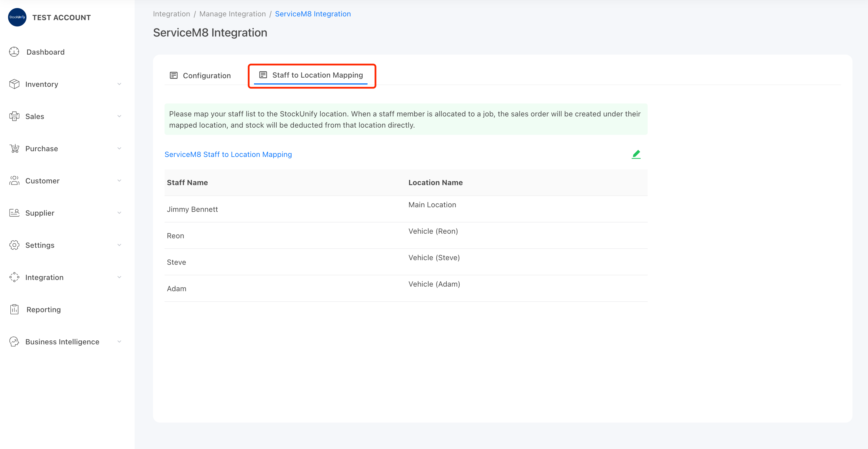Expand the Inventory menu chevron
Image resolution: width=868 pixels, height=449 pixels.
coord(119,84)
